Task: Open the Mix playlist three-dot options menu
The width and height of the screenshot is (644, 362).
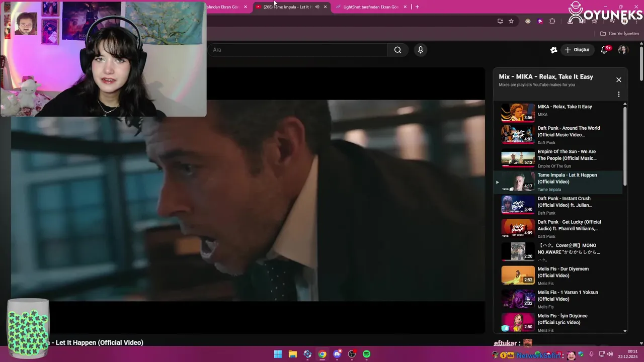Action: [619, 95]
